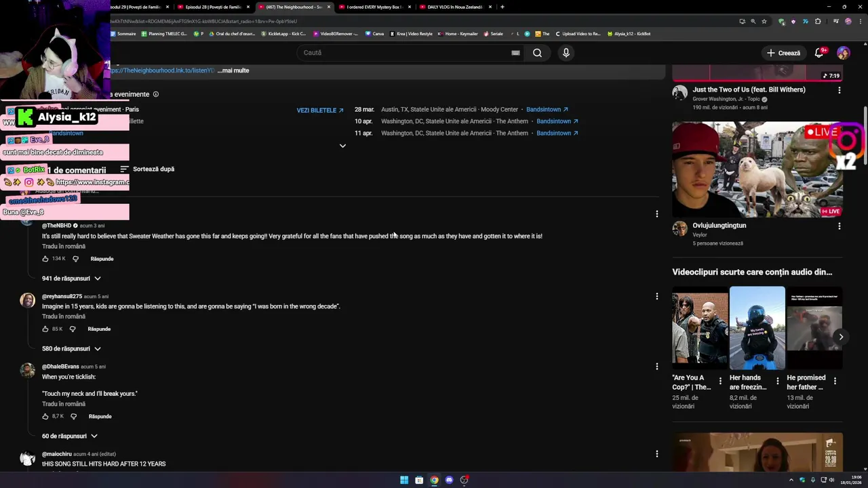Open YouTube notifications bell
This screenshot has height=488, width=868.
[x=819, y=53]
